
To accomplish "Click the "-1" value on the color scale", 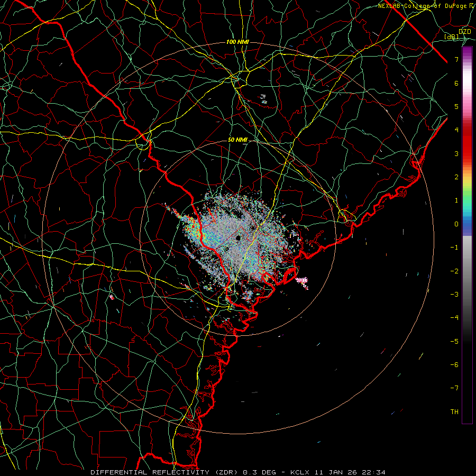I will coord(454,248).
